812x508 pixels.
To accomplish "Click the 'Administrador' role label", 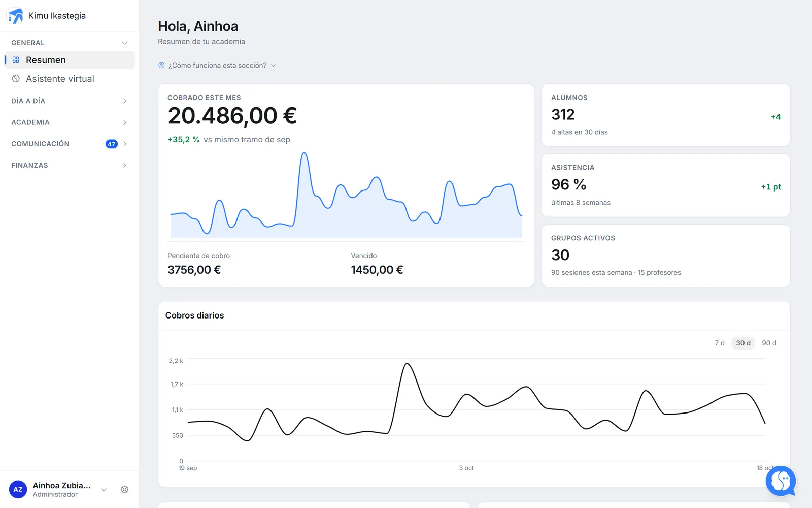I will 55,495.
